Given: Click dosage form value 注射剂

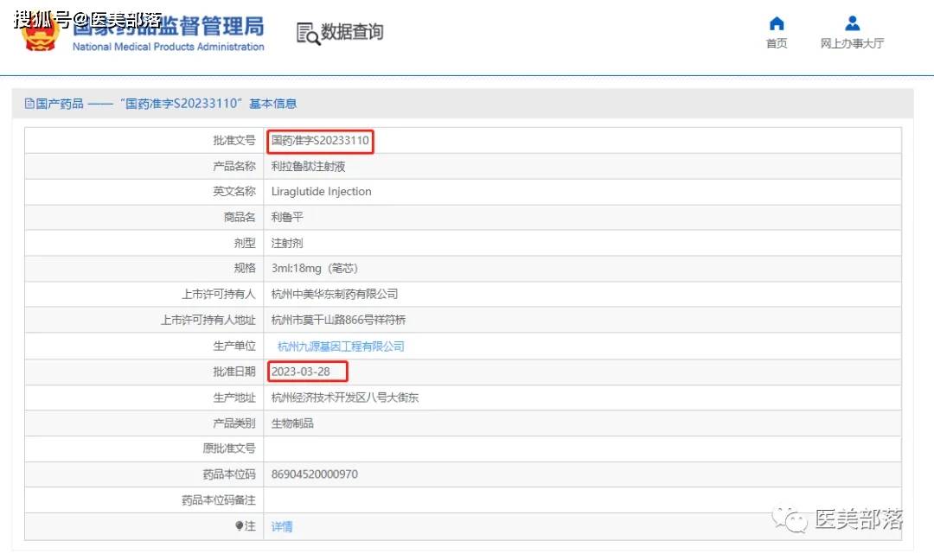Looking at the screenshot, I should pyautogui.click(x=287, y=243).
